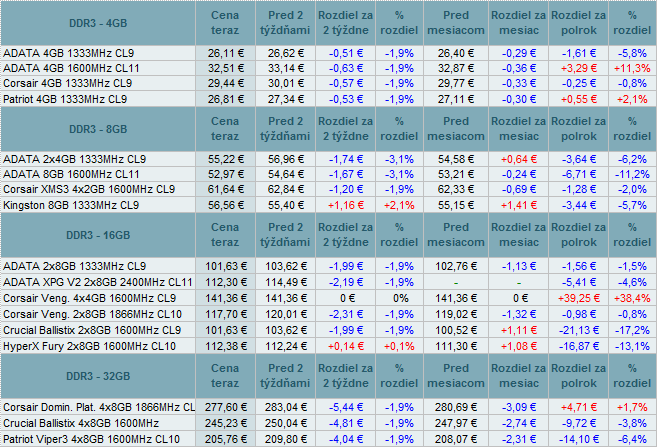Click ADATA 4GB 1333MHz CL9 product name
The width and height of the screenshot is (657, 447).
click(69, 53)
